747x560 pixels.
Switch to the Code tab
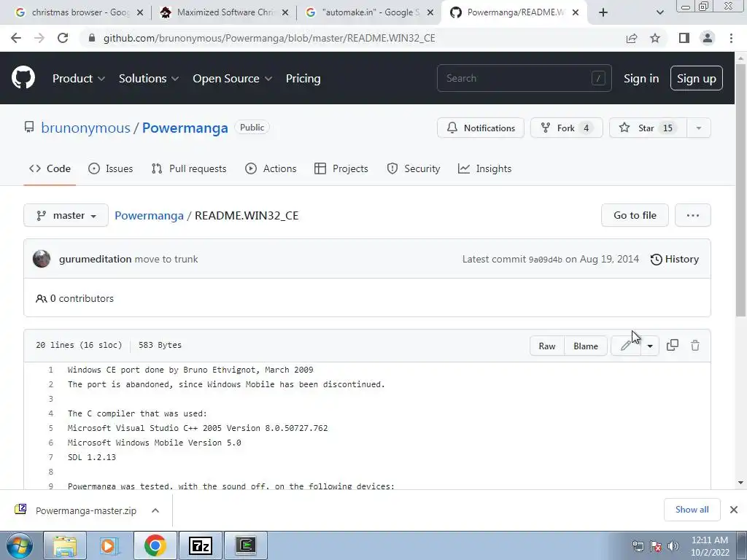coord(50,168)
